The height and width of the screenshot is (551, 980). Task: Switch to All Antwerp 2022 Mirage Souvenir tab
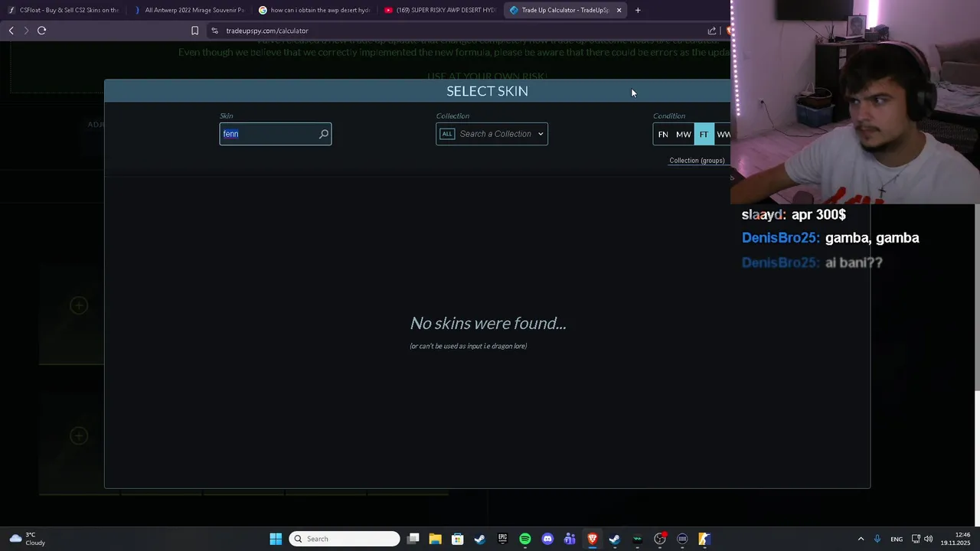coord(189,10)
